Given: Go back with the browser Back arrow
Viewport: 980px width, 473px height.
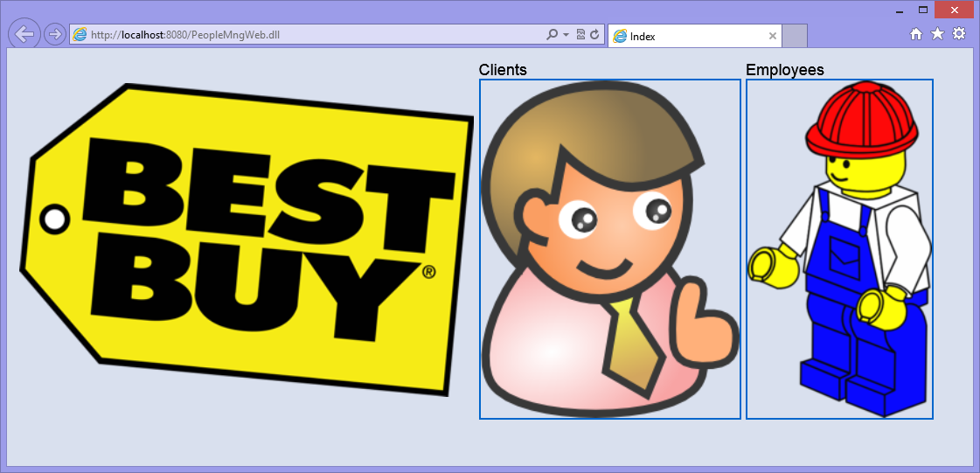Looking at the screenshot, I should click(x=24, y=34).
